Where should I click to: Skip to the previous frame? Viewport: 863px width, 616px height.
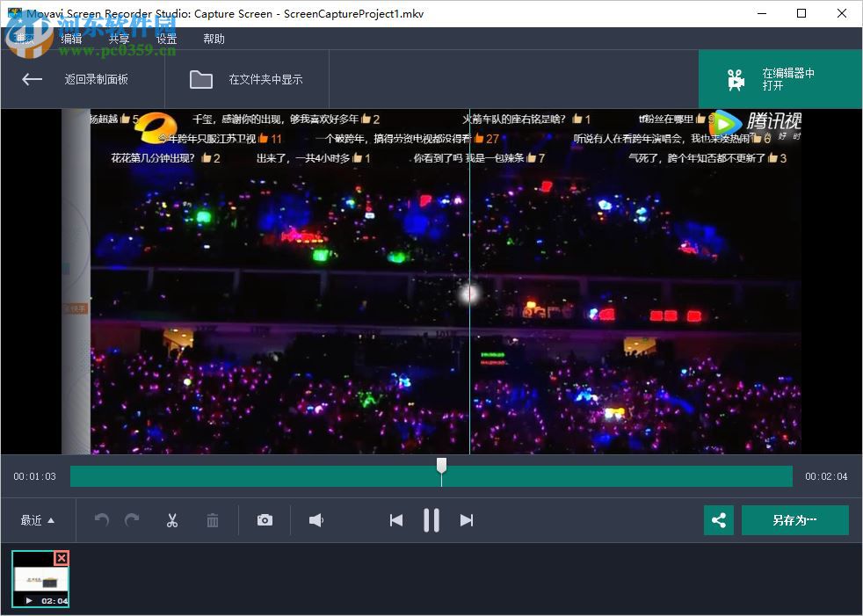[x=395, y=520]
